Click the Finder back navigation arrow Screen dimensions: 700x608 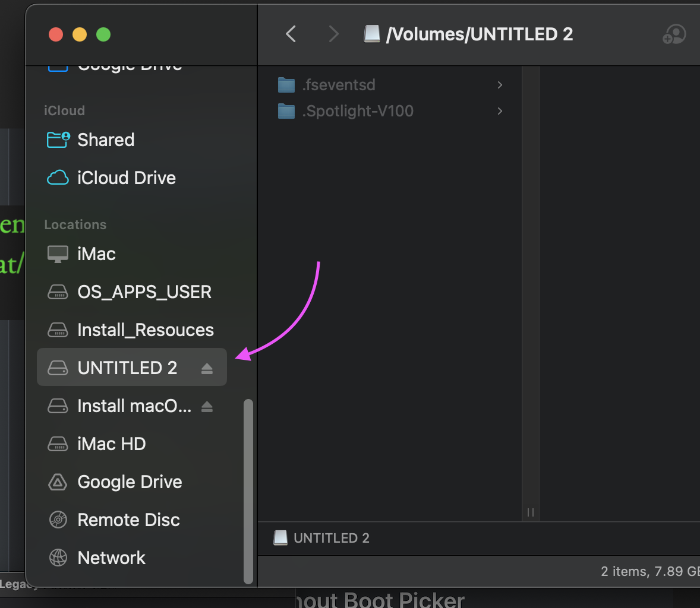point(291,34)
